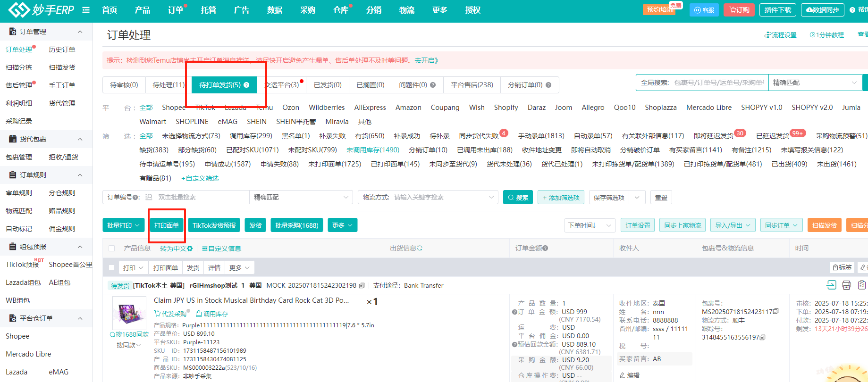Click the product thumbnail image
This screenshot has width=868, height=382.
point(129,313)
